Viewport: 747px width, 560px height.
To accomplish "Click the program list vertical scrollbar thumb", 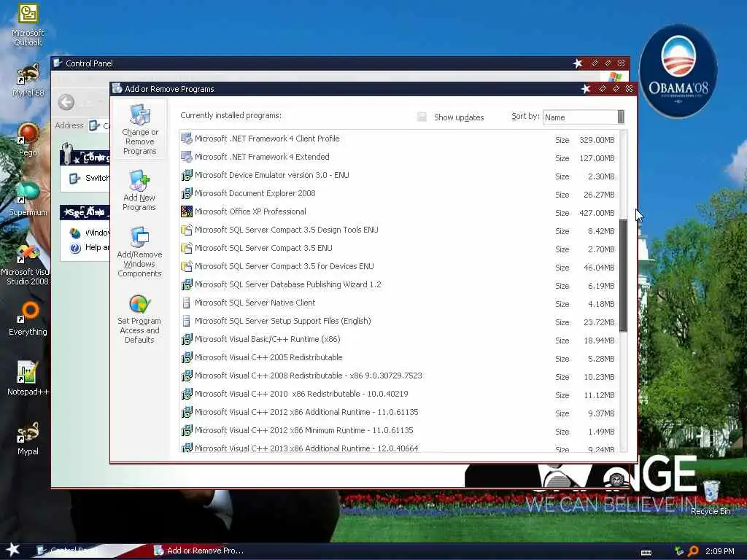I will 623,275.
